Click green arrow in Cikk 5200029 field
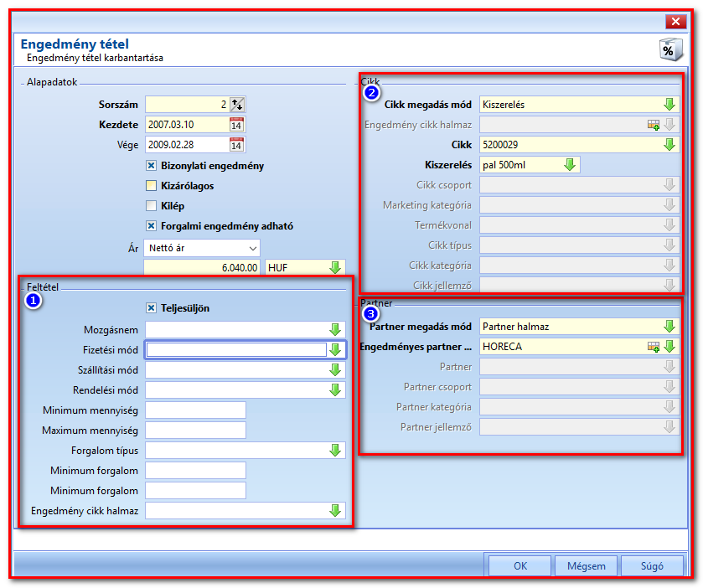Screen dimensions: 703x588 669,144
